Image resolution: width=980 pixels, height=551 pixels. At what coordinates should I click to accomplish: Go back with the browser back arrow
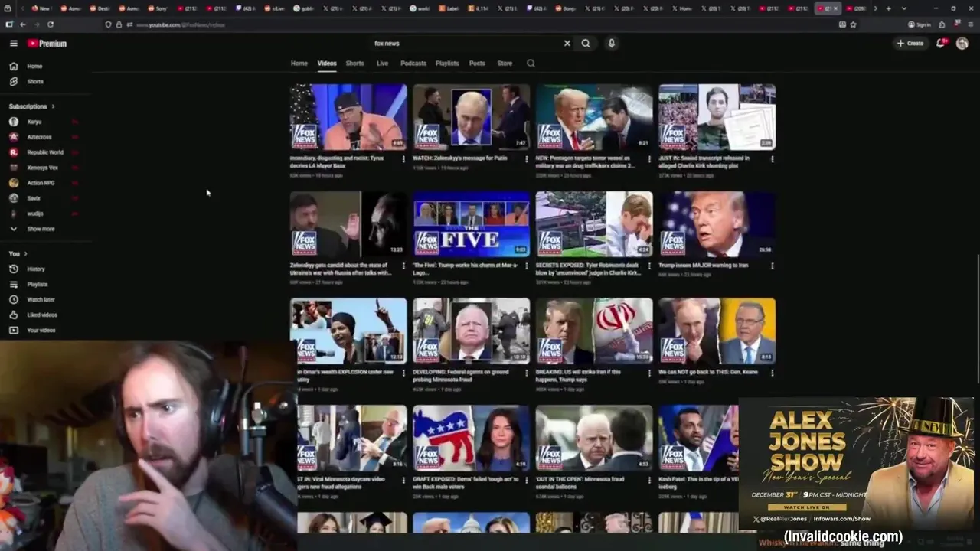tap(23, 24)
